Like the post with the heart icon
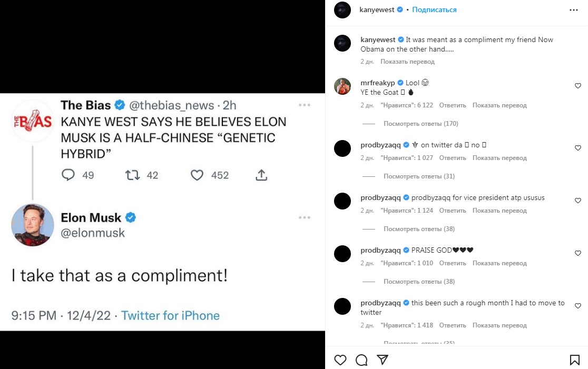 pyautogui.click(x=340, y=360)
